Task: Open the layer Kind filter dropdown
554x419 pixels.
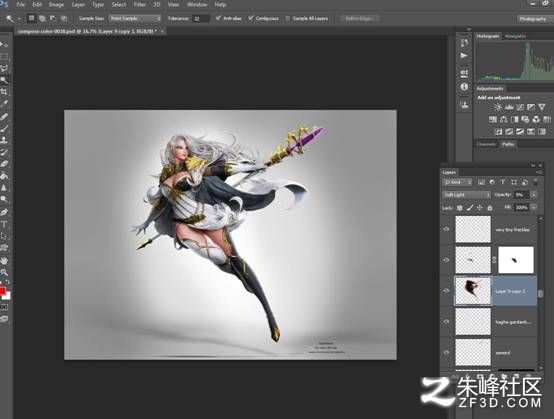Action: coord(457,182)
